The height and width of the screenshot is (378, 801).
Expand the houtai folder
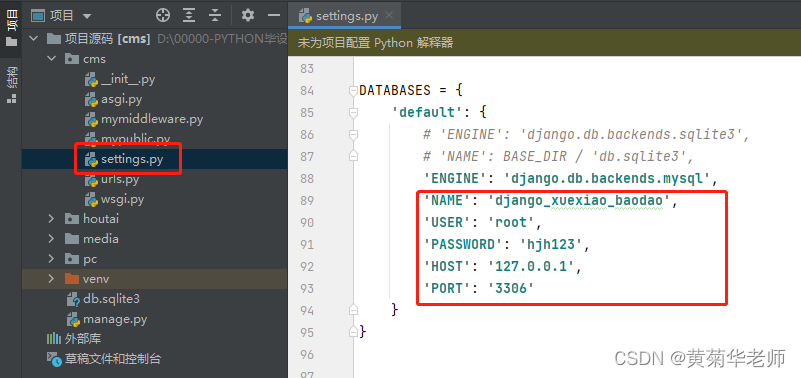click(x=51, y=219)
